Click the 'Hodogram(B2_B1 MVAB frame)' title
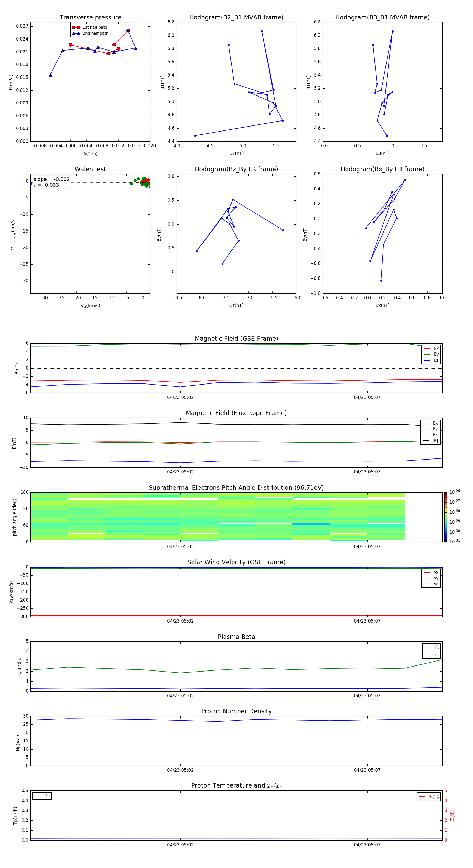This screenshot has height=868, width=473. (236, 18)
